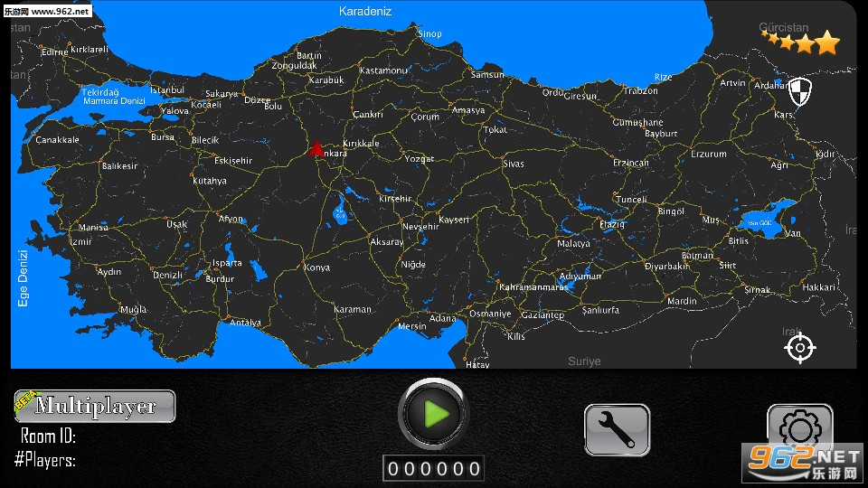The width and height of the screenshot is (868, 488).
Task: Select Bursa city label
Action: click(x=163, y=137)
